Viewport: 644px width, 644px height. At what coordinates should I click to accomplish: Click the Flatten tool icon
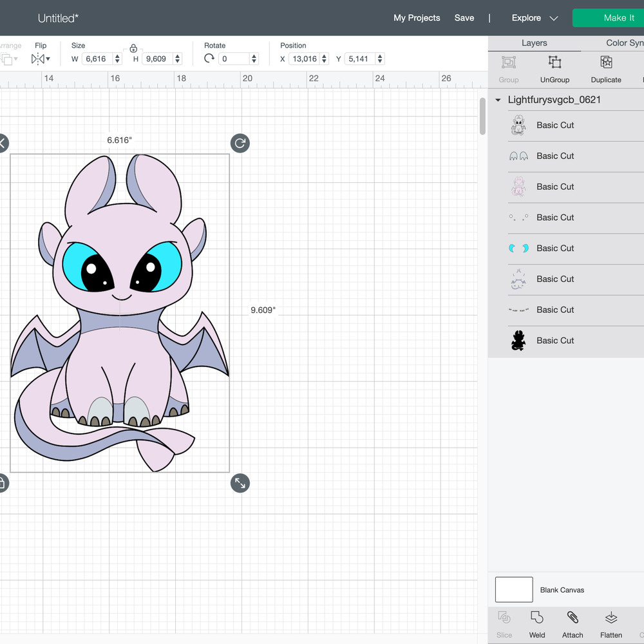point(611,618)
